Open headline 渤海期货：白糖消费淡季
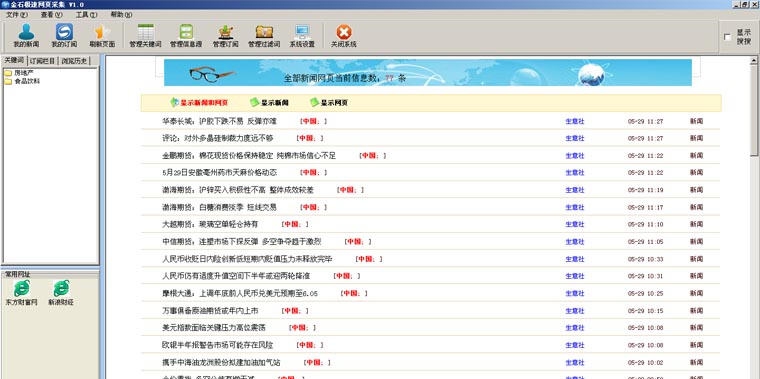This screenshot has width=760, height=379. point(220,207)
